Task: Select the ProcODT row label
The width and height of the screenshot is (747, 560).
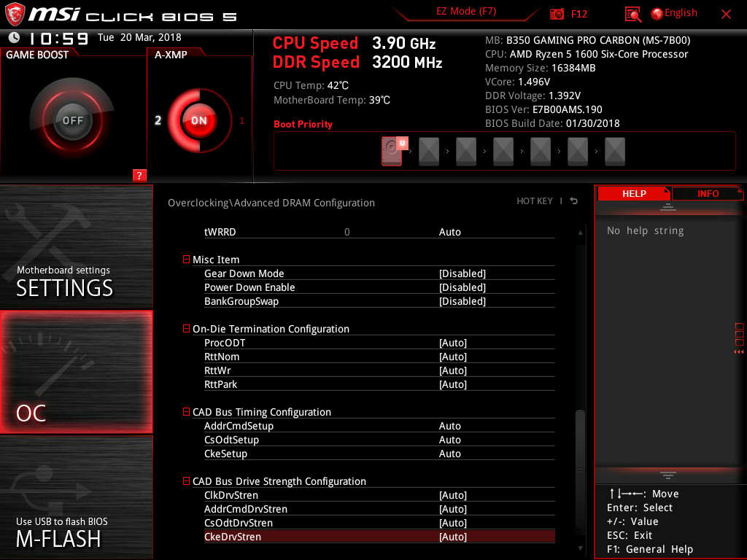Action: [x=225, y=343]
